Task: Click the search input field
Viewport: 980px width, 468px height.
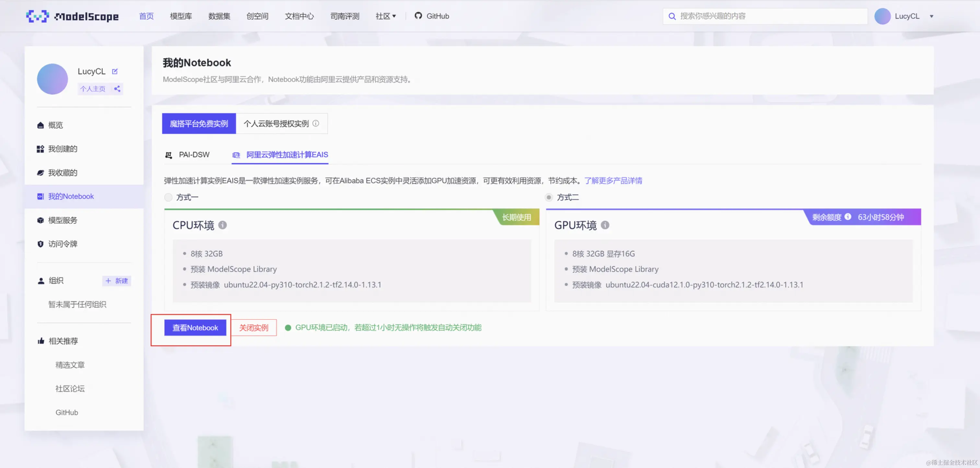Action: coord(765,16)
